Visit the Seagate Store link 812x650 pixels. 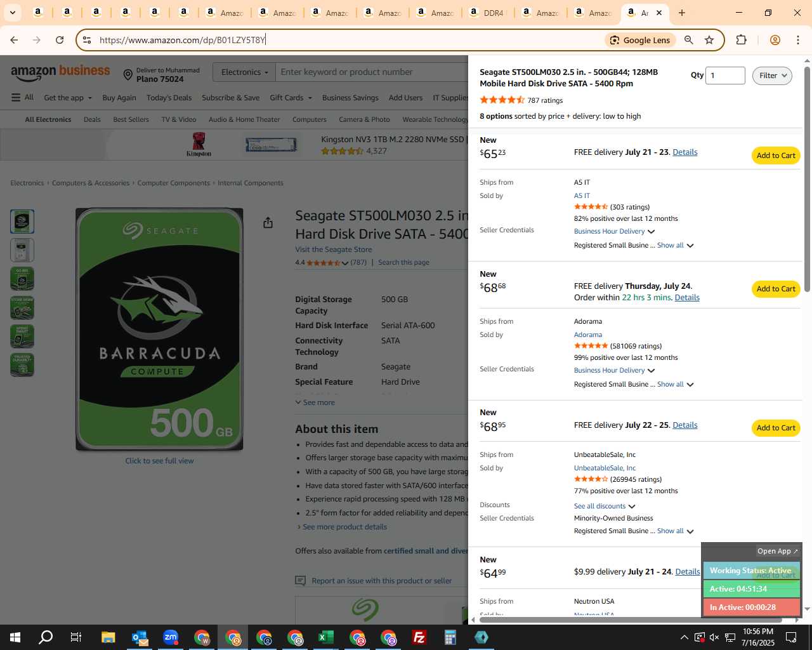(x=334, y=249)
